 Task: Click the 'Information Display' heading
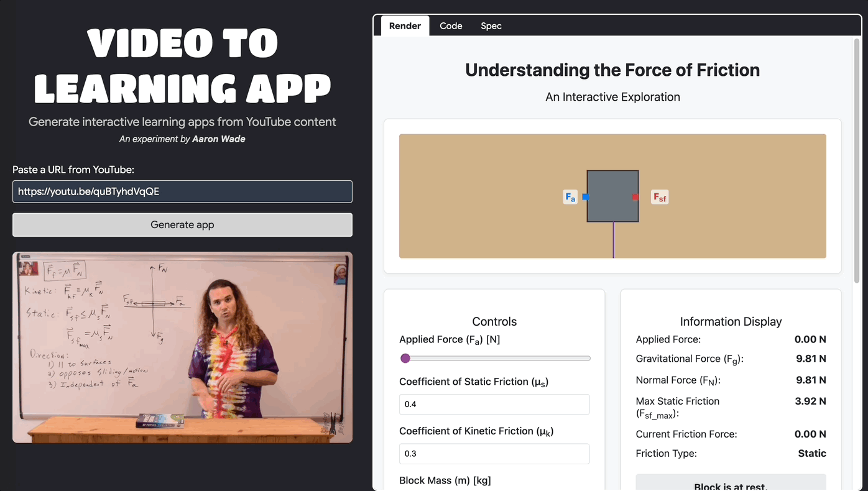(x=731, y=321)
